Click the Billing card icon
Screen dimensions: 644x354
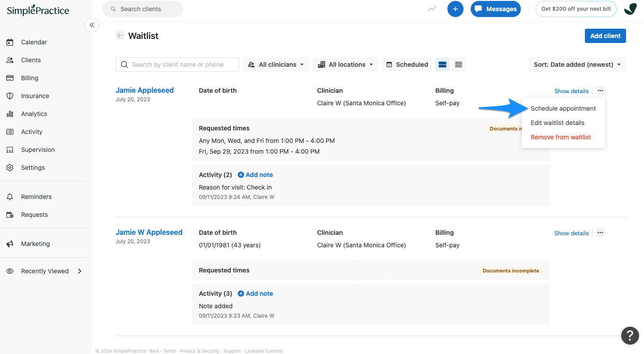coord(10,78)
